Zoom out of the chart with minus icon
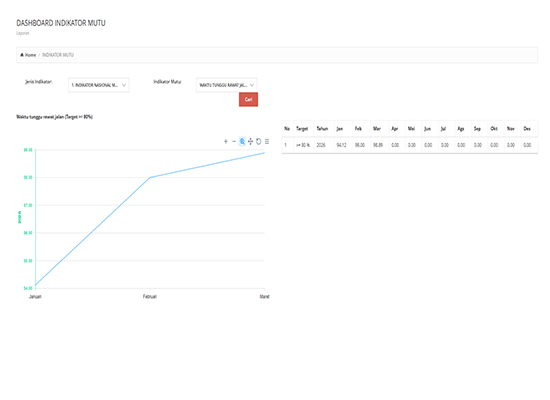Screen dimensions: 550x400 (234, 141)
